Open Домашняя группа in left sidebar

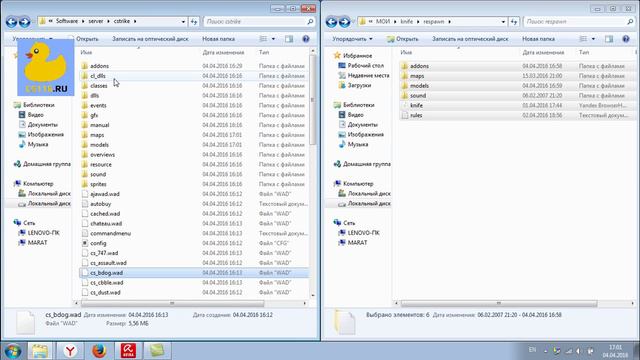[x=42, y=164]
